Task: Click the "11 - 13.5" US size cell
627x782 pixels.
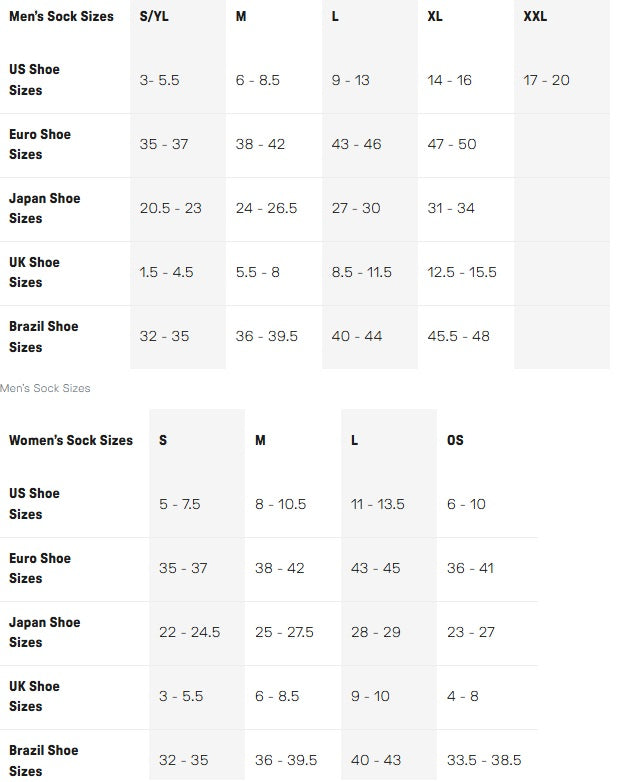Action: click(x=378, y=504)
